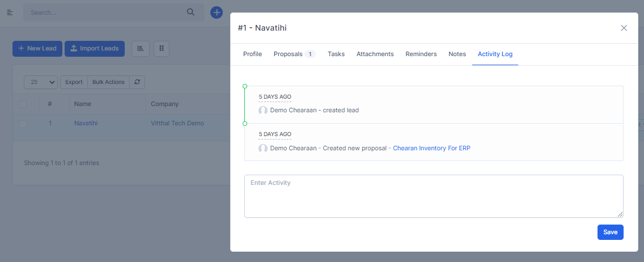Check the Navatihi row checkbox

pos(23,124)
